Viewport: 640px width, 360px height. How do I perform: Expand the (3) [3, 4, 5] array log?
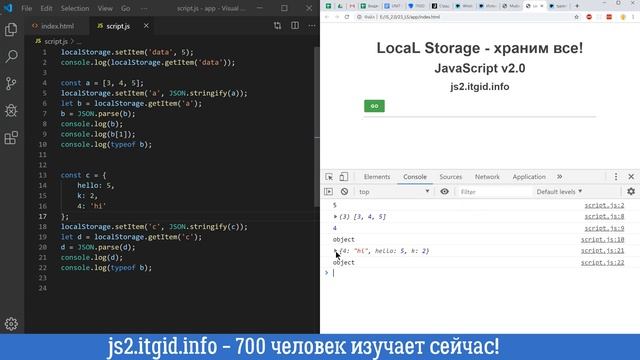[x=335, y=217]
